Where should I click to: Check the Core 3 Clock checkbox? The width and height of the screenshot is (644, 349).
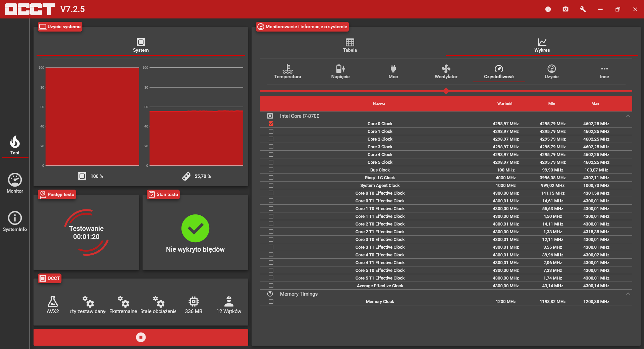click(271, 147)
